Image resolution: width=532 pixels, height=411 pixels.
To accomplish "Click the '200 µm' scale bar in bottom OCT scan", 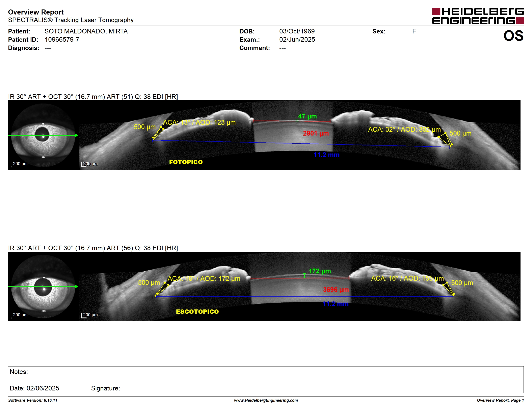I will (89, 315).
